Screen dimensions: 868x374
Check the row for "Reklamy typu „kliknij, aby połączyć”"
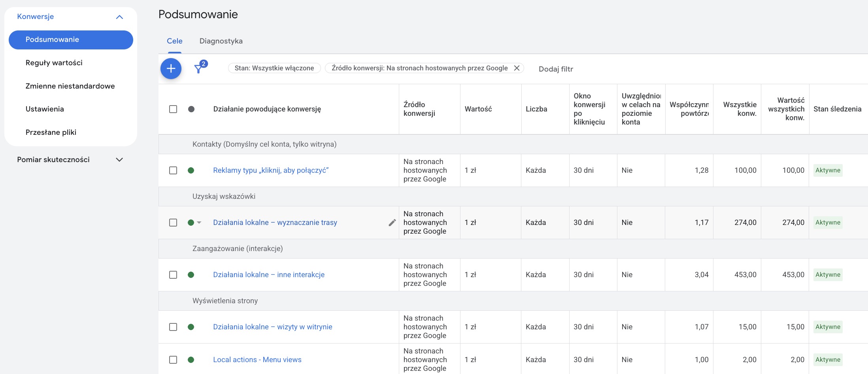tap(173, 170)
